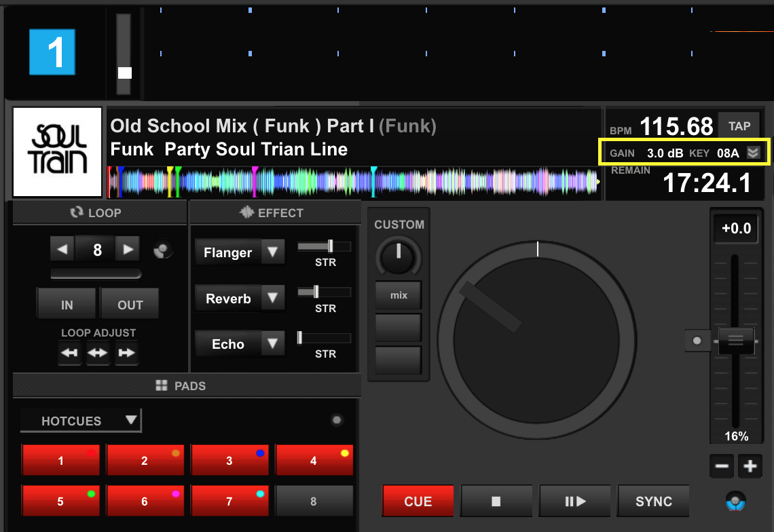Adjust the Flanger STR slider
The height and width of the screenshot is (532, 774).
pos(325,246)
